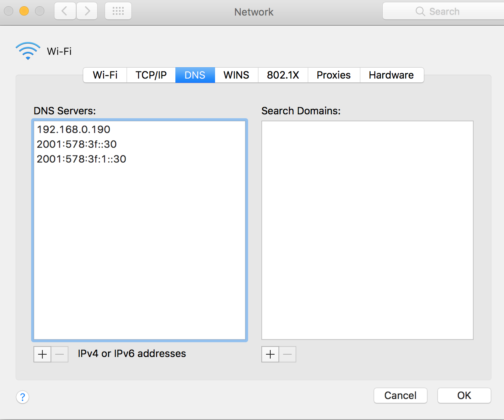
Task: Switch to the Wi-Fi tab
Action: 105,75
